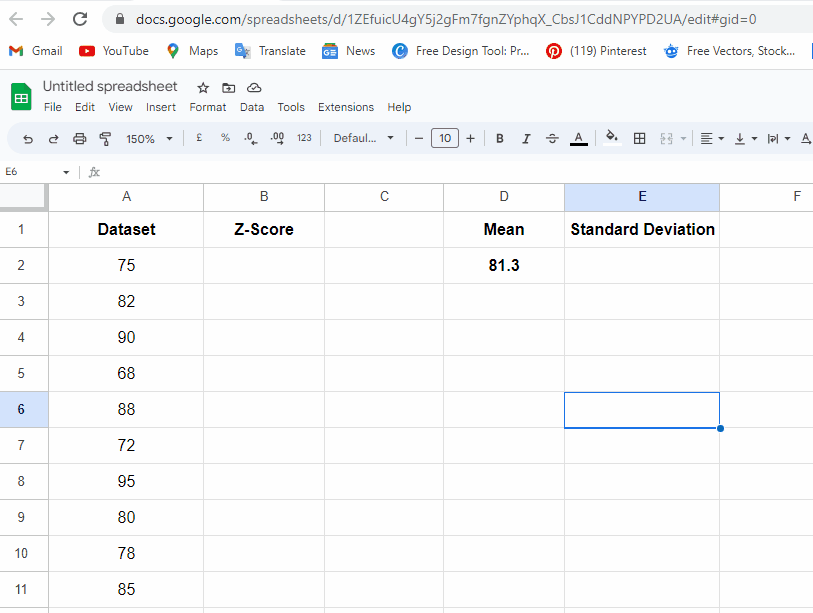This screenshot has height=613, width=813.
Task: Star the Untitled spreadsheet
Action: 203,88
